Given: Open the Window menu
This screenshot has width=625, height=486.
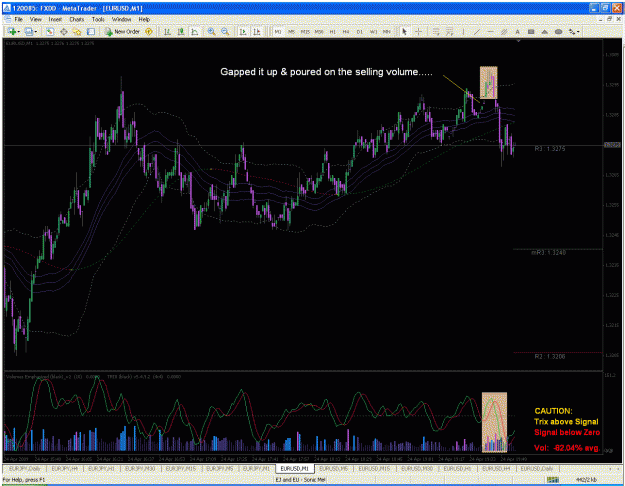Looking at the screenshot, I should tap(121, 19).
